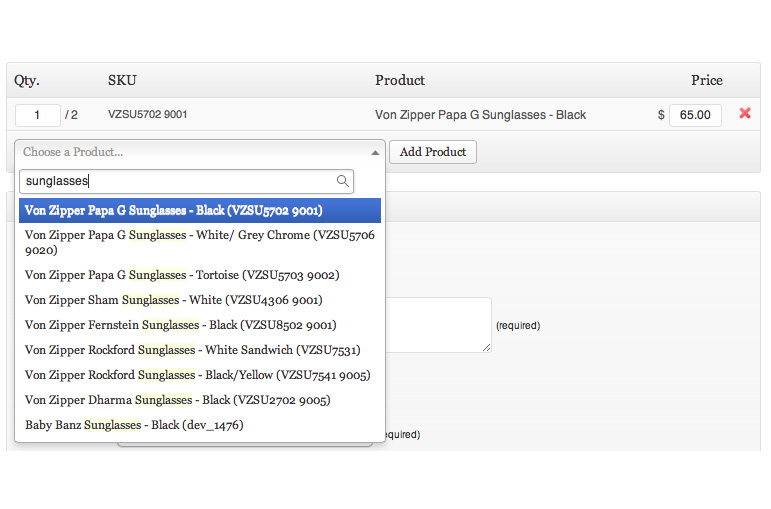Click the Product column header

pos(400,80)
